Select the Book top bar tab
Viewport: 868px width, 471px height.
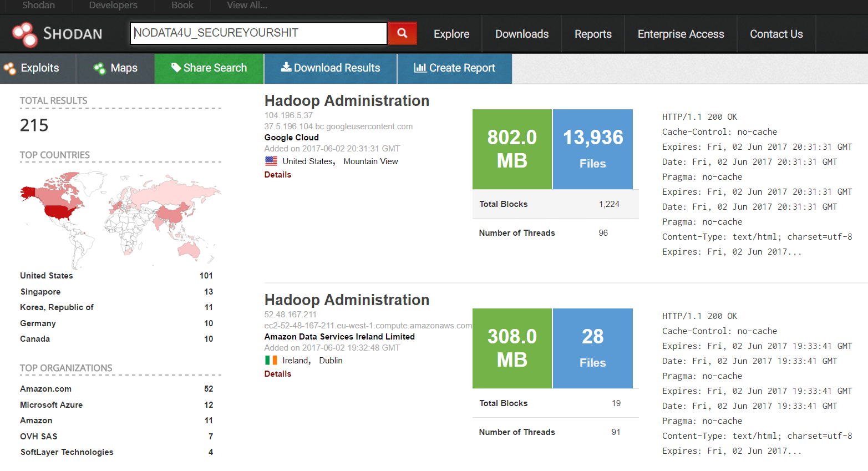tap(182, 5)
